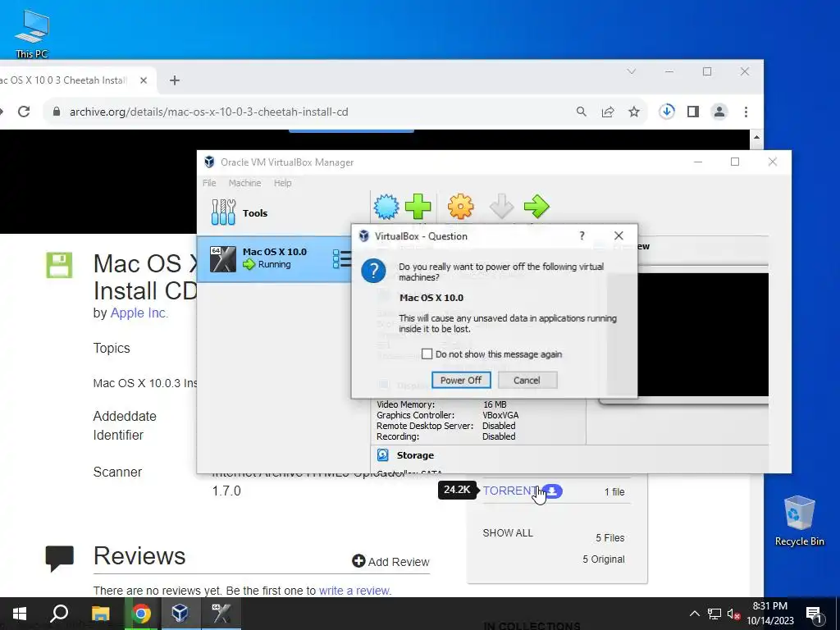This screenshot has width=840, height=630.
Task: Open File Explorer from taskbar
Action: click(100, 614)
